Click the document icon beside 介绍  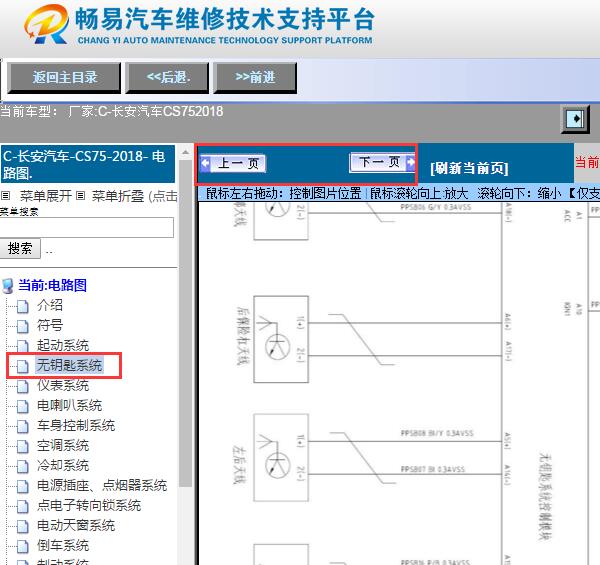23,306
